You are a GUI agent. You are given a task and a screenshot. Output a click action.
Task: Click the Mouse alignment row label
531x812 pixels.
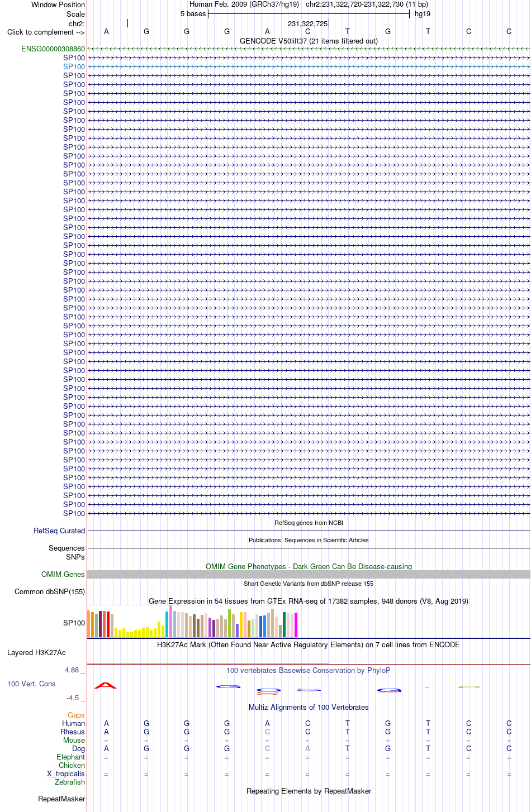[x=74, y=741]
